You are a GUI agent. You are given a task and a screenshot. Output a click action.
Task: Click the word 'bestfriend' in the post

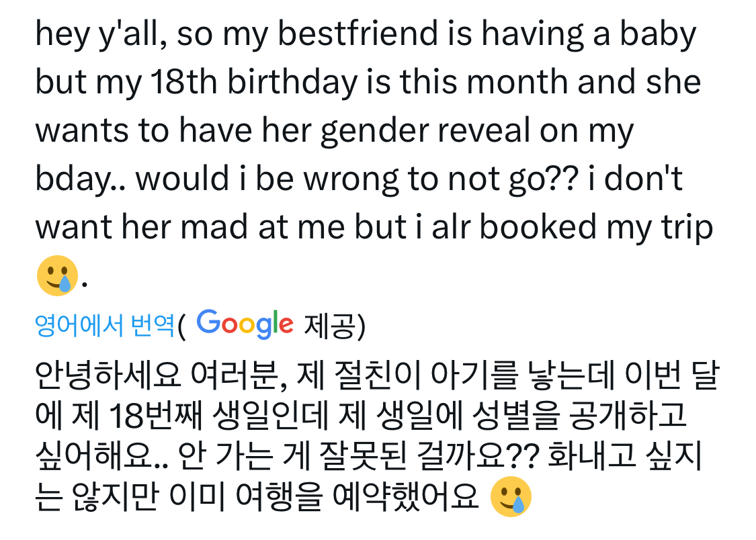[358, 34]
